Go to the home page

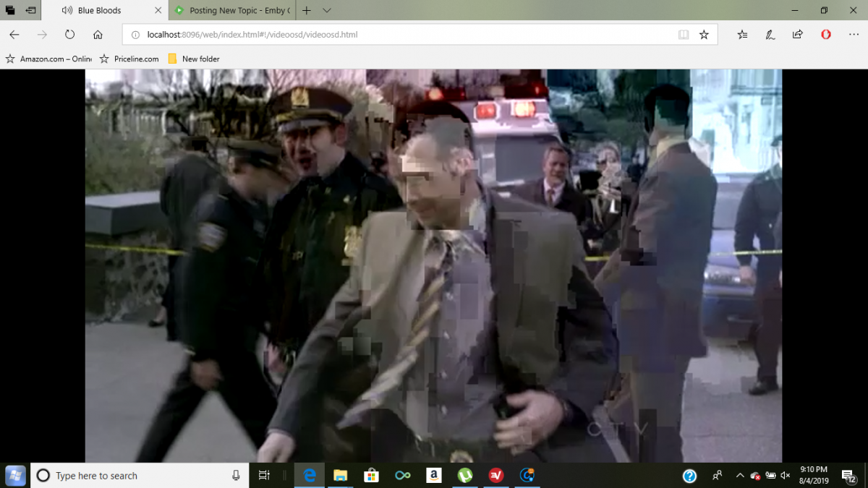coord(98,35)
